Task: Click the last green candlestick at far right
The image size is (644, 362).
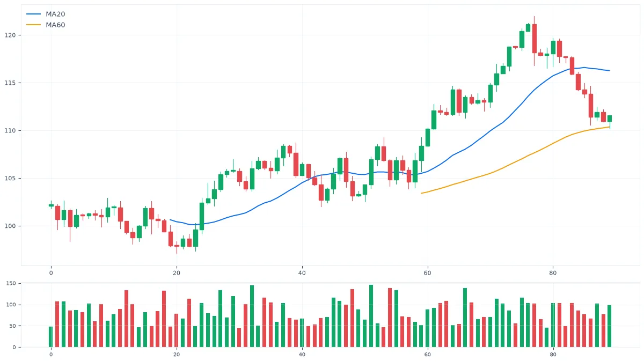Action: 610,119
